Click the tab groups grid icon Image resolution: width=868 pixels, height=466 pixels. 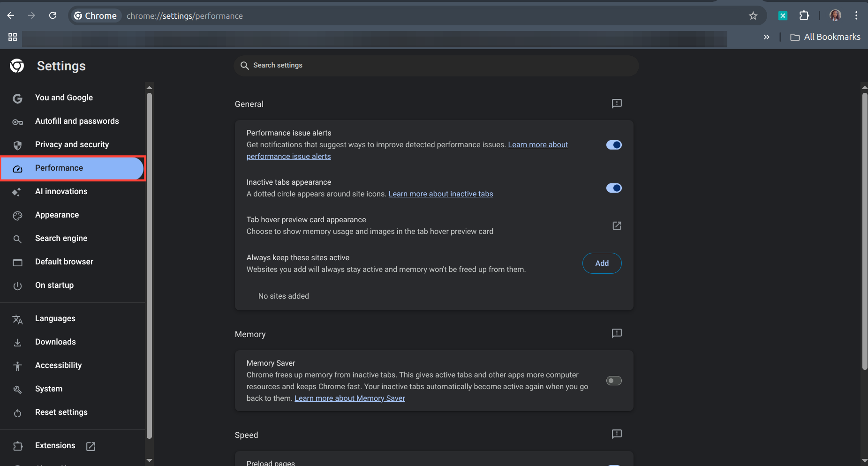[12, 37]
